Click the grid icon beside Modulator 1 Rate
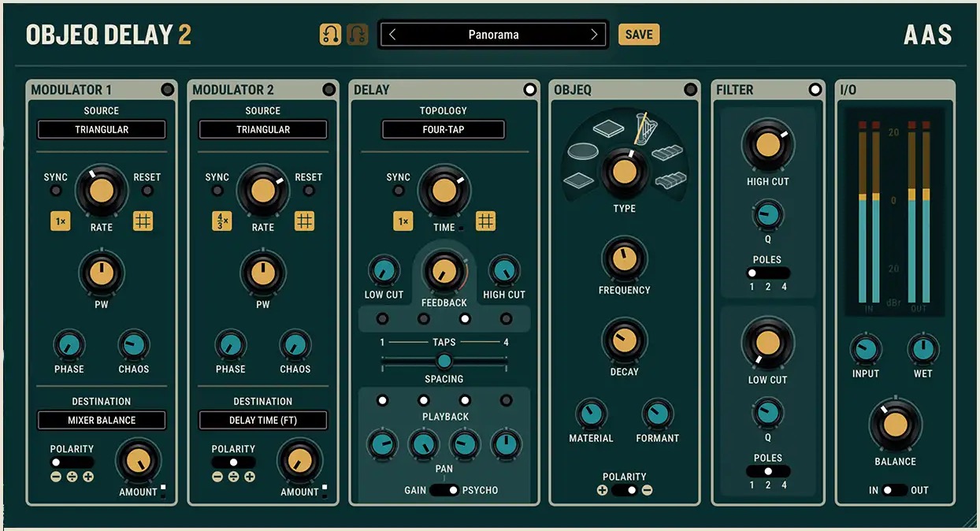 click(x=143, y=221)
